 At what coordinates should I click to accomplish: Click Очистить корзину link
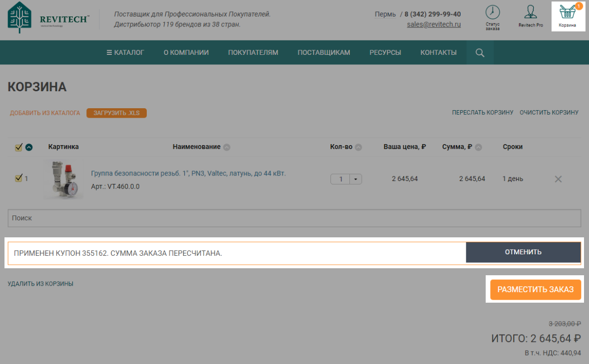549,113
